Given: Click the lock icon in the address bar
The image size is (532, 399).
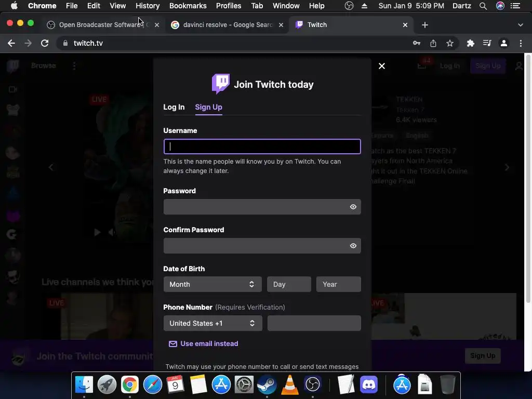Looking at the screenshot, I should (x=65, y=43).
